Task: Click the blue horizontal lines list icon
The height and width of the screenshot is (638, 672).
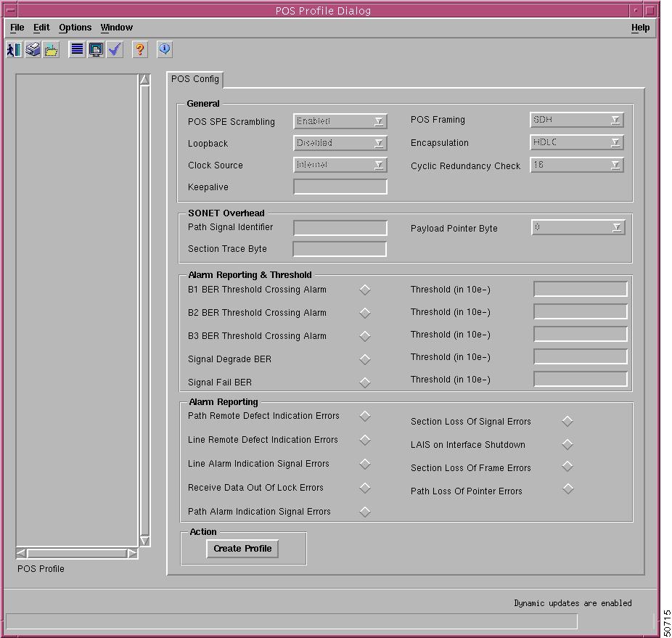Action: 77,50
